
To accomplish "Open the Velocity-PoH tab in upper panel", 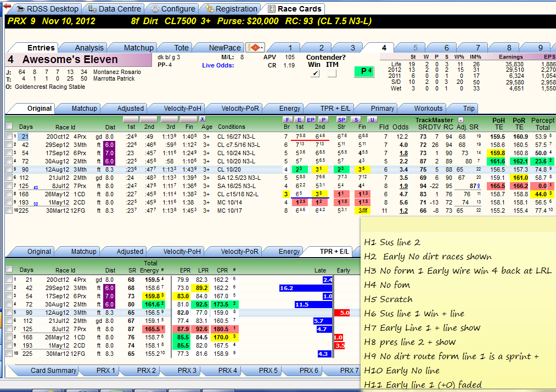I will (x=182, y=109).
